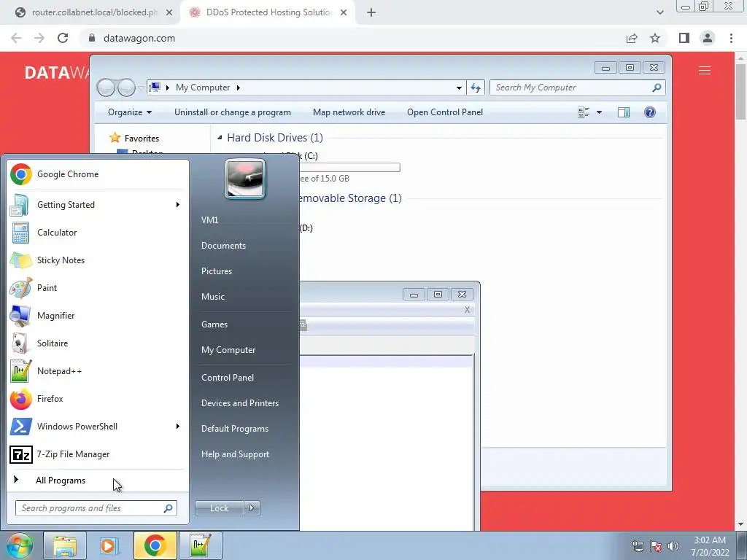This screenshot has width=747, height=560.
Task: Open Sticky Notes
Action: (98, 260)
